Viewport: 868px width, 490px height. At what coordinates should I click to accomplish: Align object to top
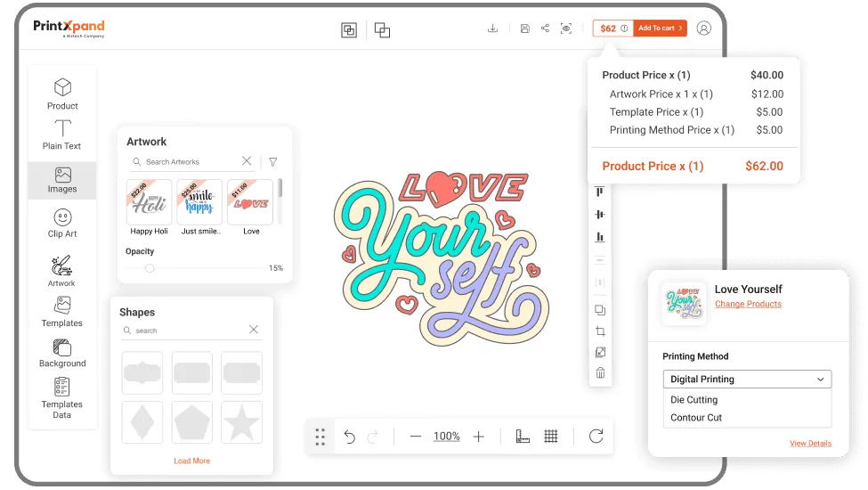(599, 192)
